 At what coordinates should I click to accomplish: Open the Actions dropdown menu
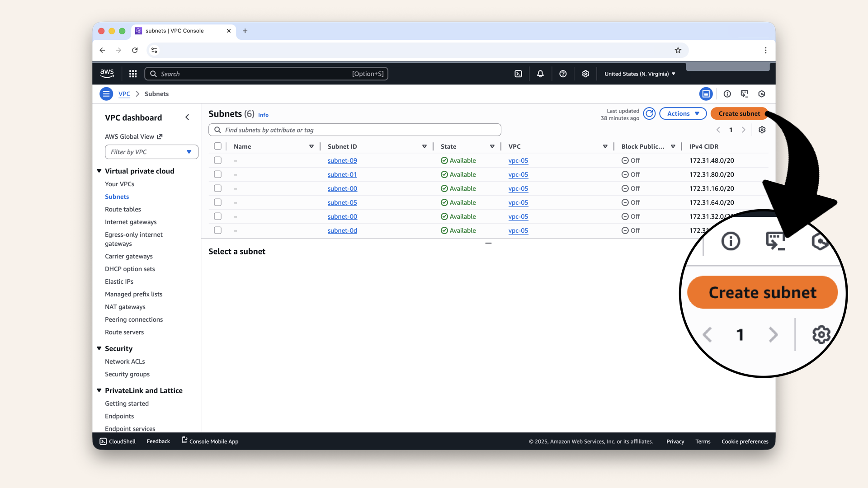(683, 113)
